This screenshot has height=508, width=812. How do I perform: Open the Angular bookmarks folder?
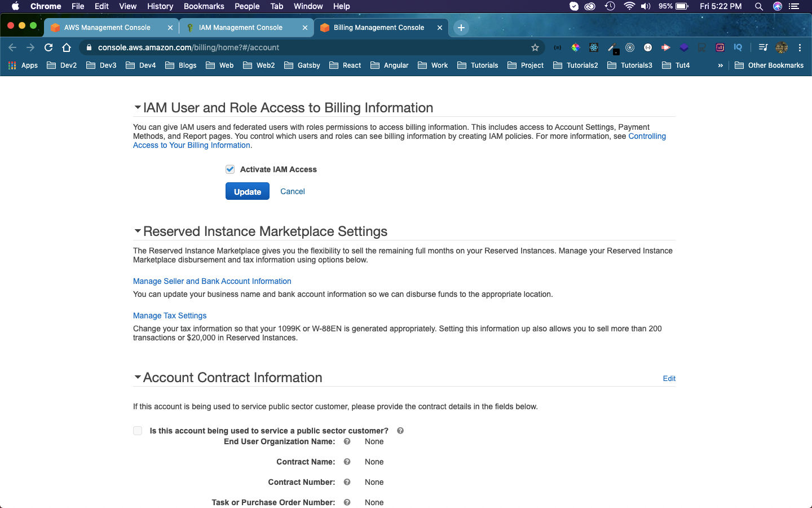(x=390, y=65)
